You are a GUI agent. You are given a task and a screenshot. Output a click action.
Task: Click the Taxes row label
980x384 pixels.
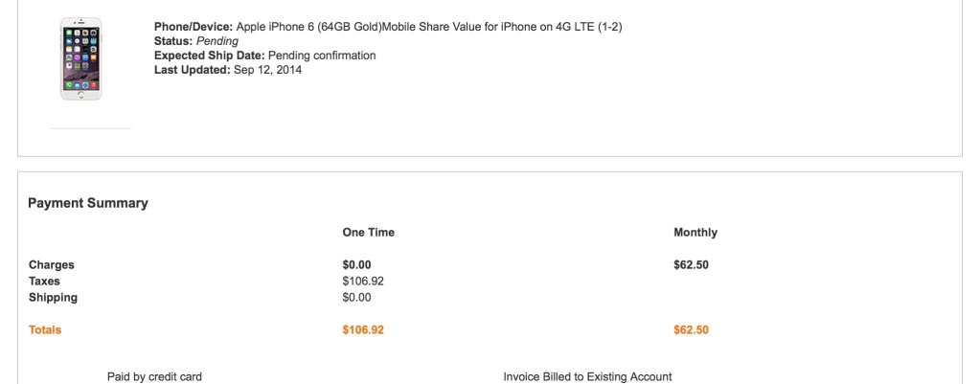pos(44,282)
